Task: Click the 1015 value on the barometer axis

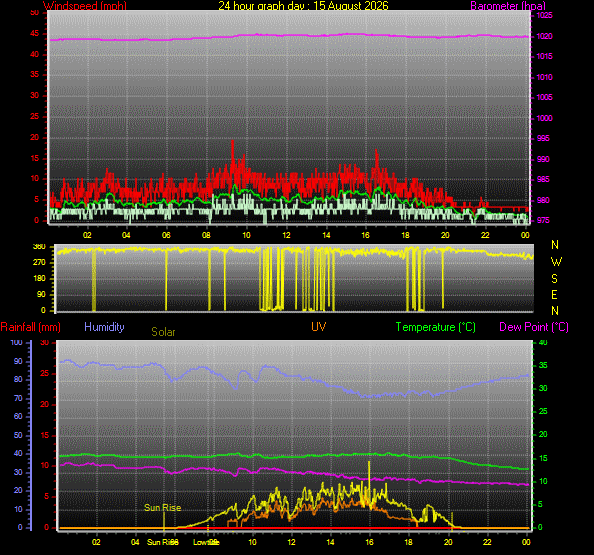Action: [x=544, y=56]
